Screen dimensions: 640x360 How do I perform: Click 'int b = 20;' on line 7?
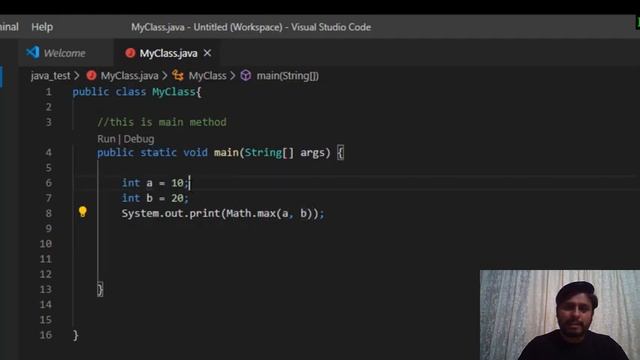point(155,198)
